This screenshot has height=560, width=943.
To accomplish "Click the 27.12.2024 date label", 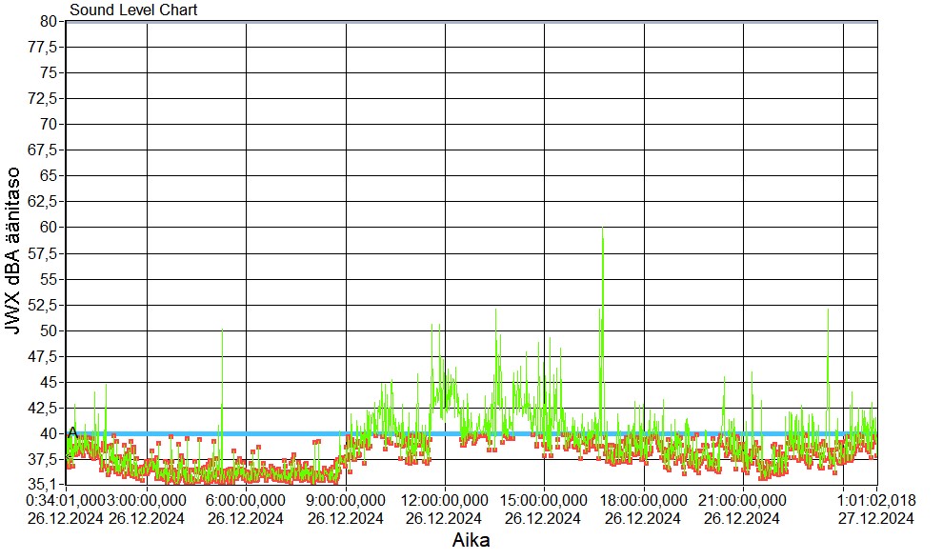I will tap(875, 518).
